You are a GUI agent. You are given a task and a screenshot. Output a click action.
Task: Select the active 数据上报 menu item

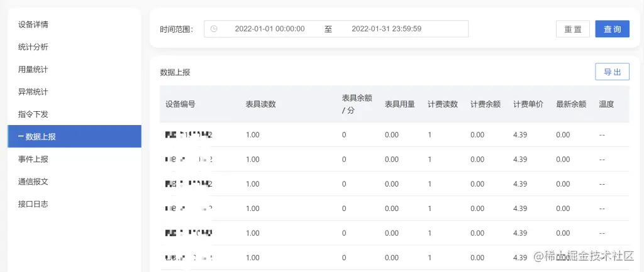(x=74, y=136)
